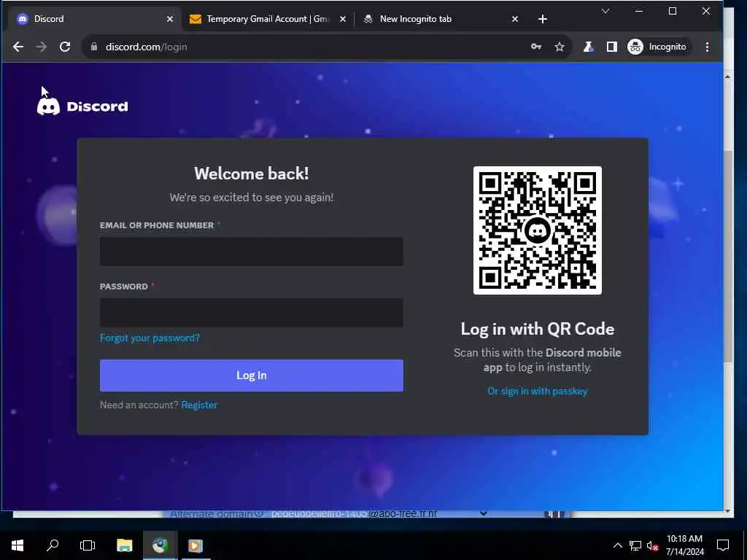This screenshot has height=560, width=747.
Task: Close the New Incognito tab
Action: 515,19
